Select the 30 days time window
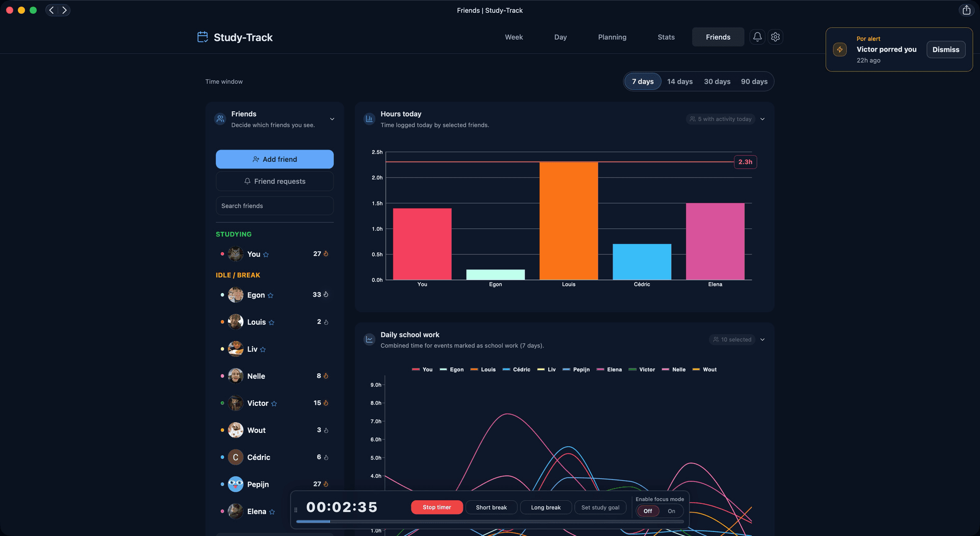The width and height of the screenshot is (980, 536). pos(717,82)
